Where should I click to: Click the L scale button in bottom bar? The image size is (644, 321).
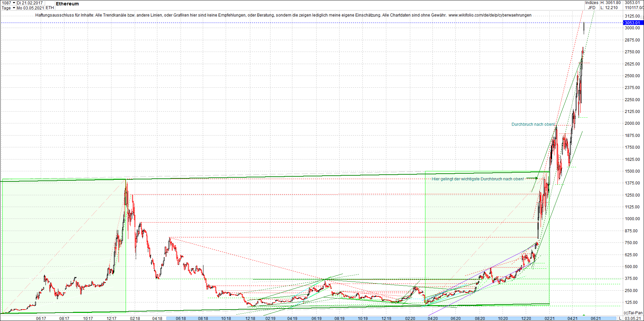pyautogui.click(x=620, y=318)
